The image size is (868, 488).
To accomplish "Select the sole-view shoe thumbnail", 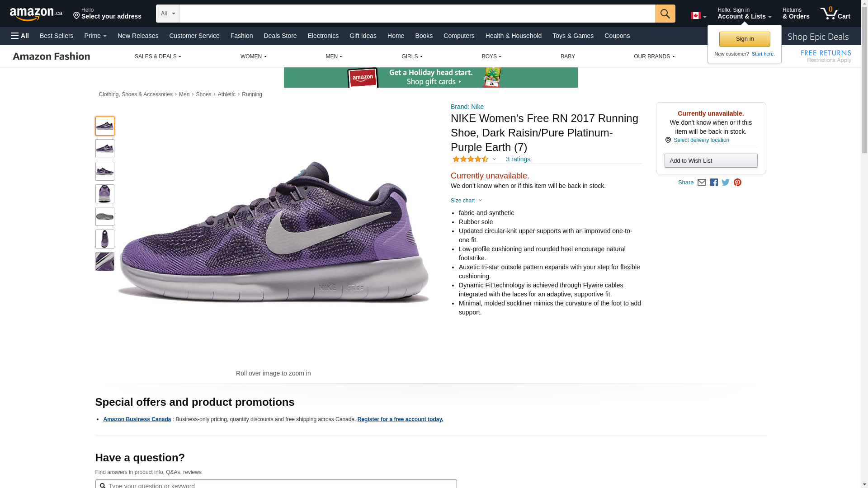I will (x=104, y=216).
